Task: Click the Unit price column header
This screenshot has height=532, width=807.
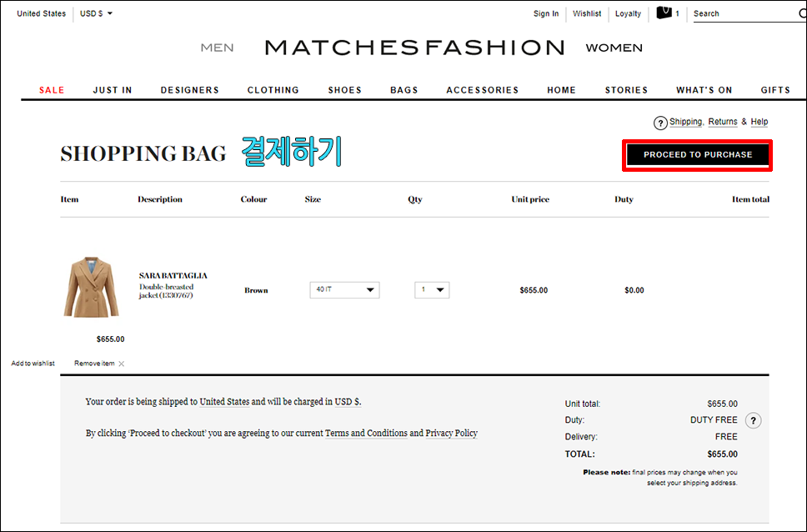Action: pyautogui.click(x=530, y=199)
